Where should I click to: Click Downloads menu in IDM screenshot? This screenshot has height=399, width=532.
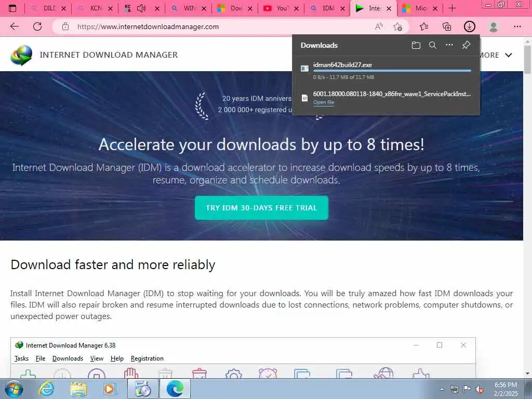68,358
